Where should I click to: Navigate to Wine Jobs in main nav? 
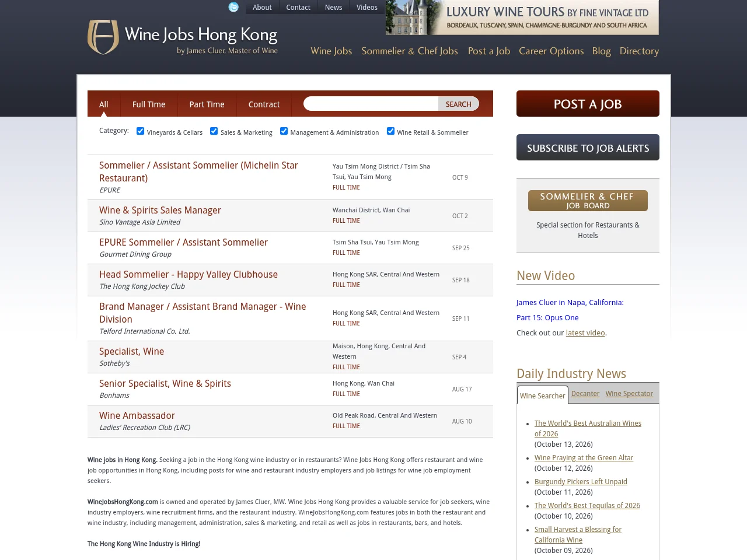[331, 51]
